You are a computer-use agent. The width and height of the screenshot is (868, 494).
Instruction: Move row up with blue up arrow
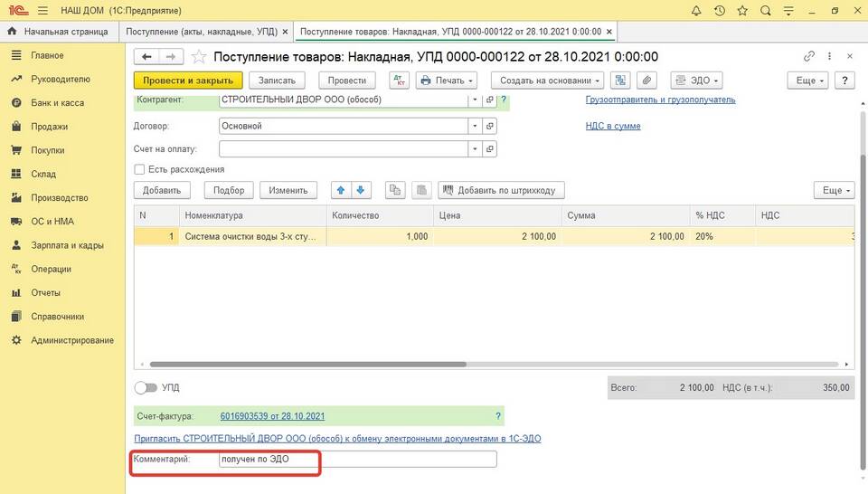(x=341, y=190)
